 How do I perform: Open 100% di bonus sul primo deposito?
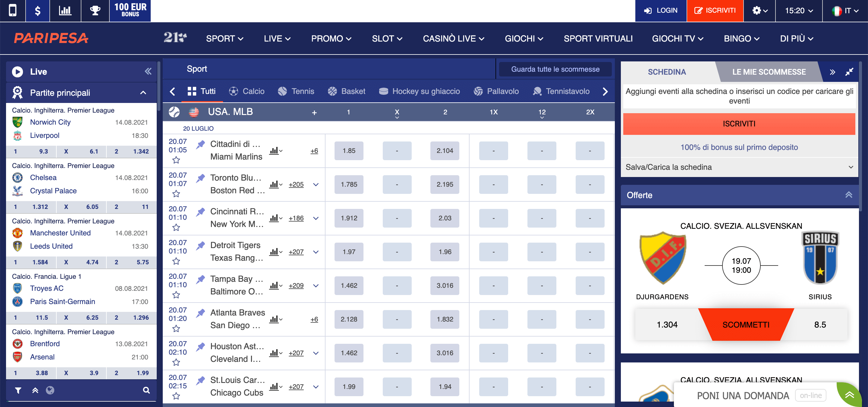pos(739,147)
